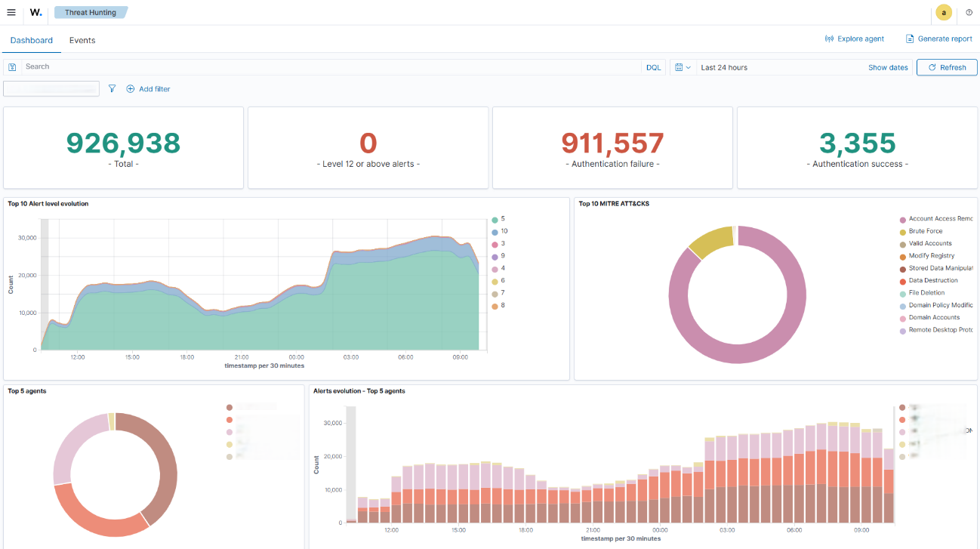Toggle Valid Accounts legend entry

tap(929, 243)
